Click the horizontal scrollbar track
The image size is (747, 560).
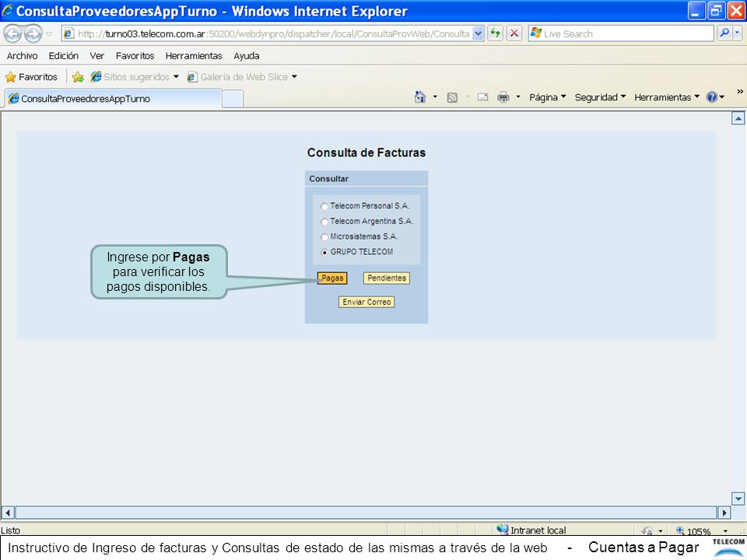click(x=366, y=513)
